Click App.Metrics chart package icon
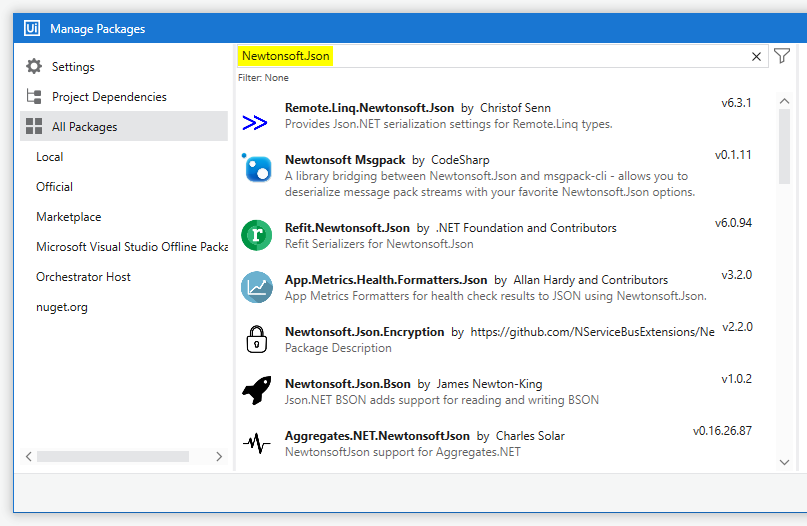 pyautogui.click(x=256, y=287)
